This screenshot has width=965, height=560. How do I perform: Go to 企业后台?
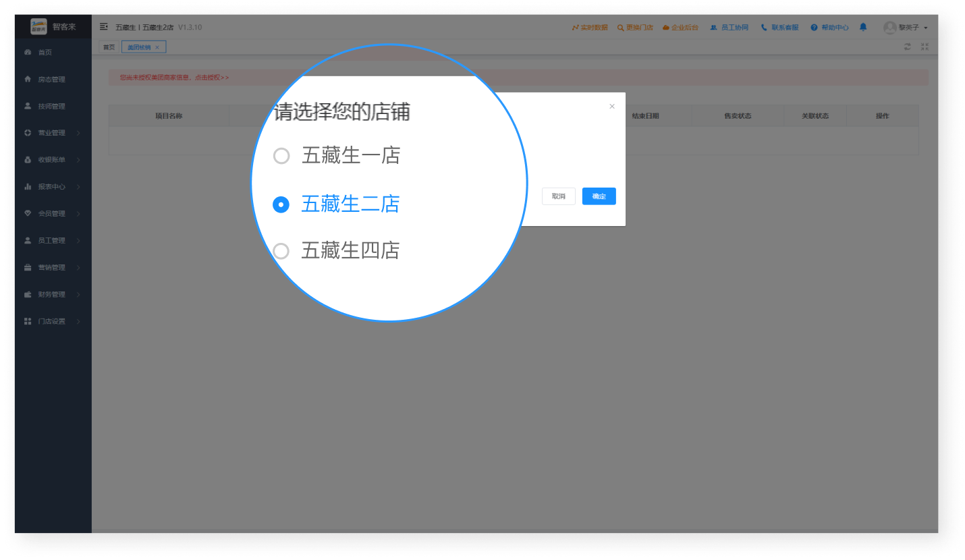[680, 28]
